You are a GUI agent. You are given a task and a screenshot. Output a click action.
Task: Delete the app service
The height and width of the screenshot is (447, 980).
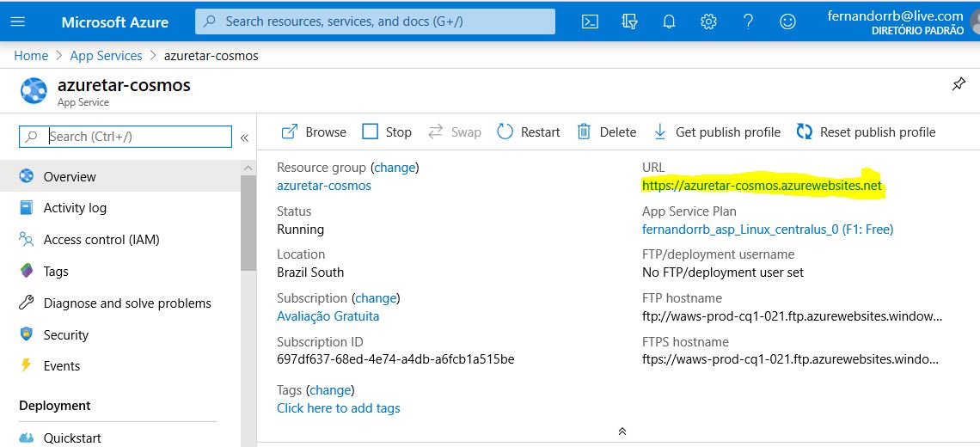pos(606,132)
